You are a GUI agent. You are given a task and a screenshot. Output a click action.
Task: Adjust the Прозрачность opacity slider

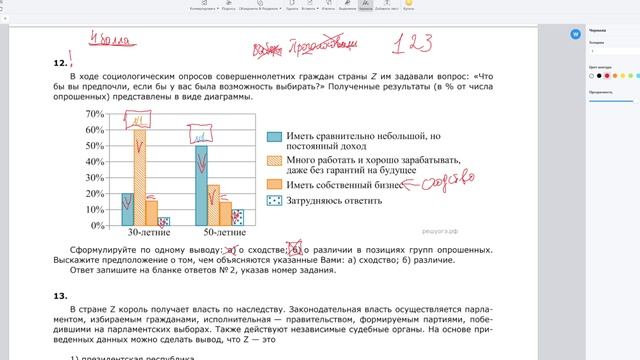pos(611,100)
